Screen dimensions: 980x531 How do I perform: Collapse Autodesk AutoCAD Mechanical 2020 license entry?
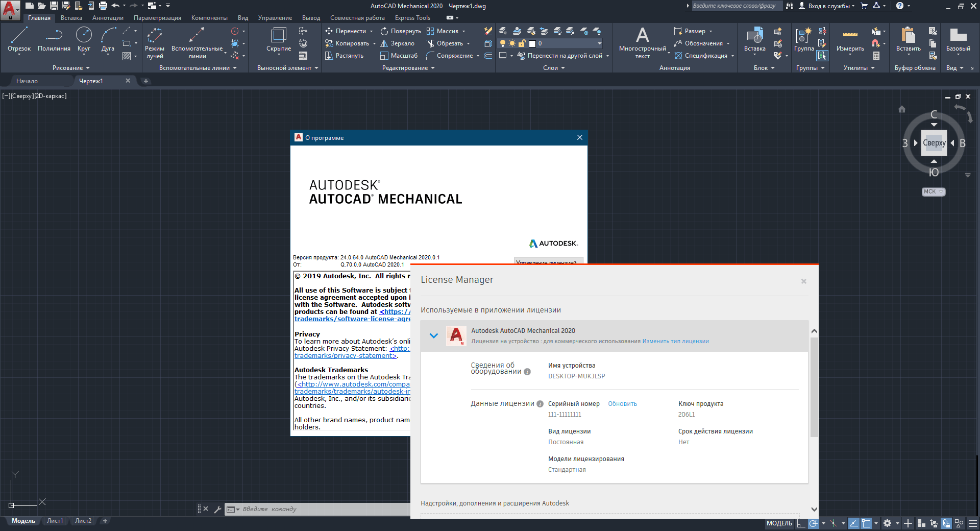434,335
